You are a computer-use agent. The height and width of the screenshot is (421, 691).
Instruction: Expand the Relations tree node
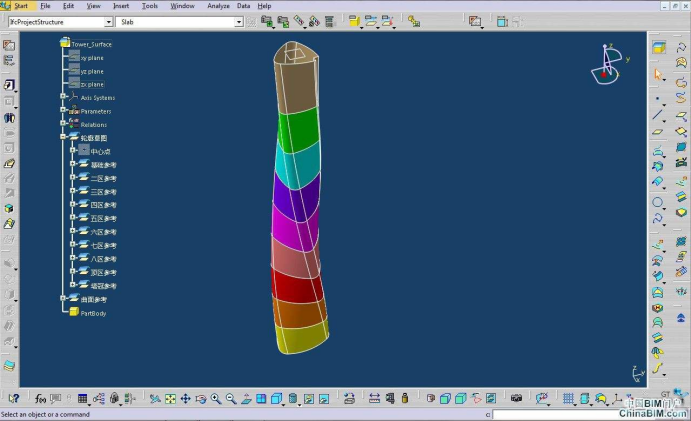point(63,124)
